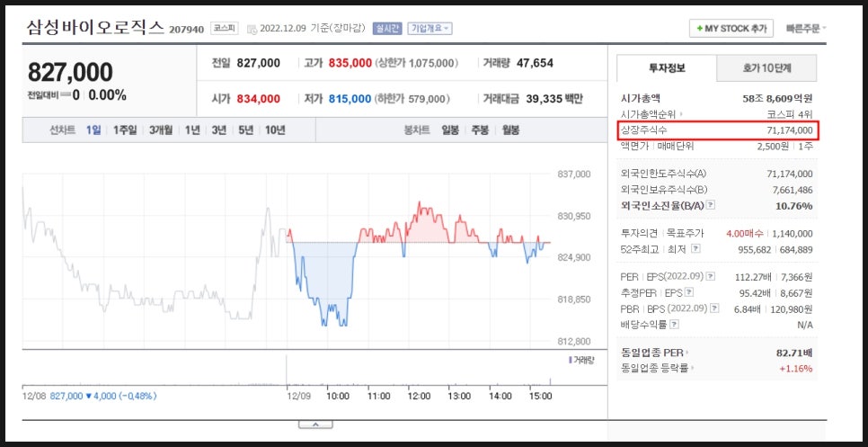Select the 5년 line chart range

coord(246,130)
